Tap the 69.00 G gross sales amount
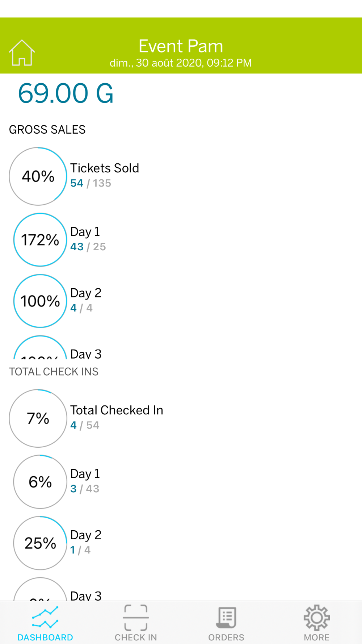 [66, 93]
